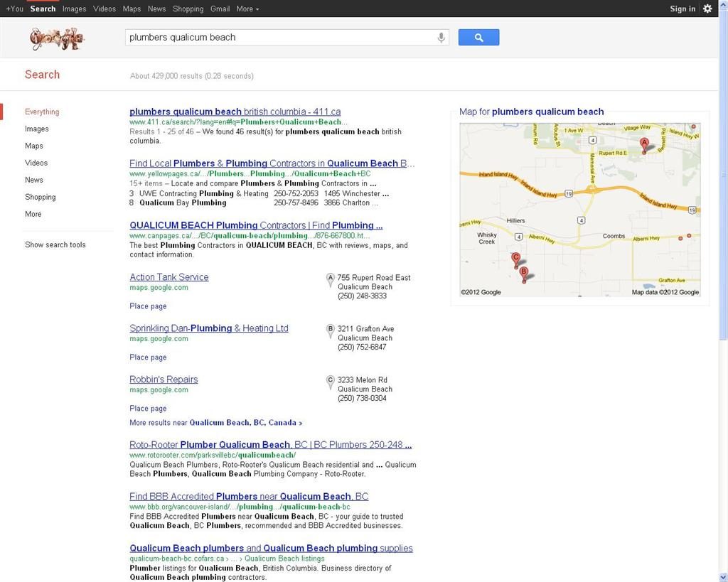Click 755 Rupert Road East address
Viewport: 728px width, 582px height.
coord(374,278)
